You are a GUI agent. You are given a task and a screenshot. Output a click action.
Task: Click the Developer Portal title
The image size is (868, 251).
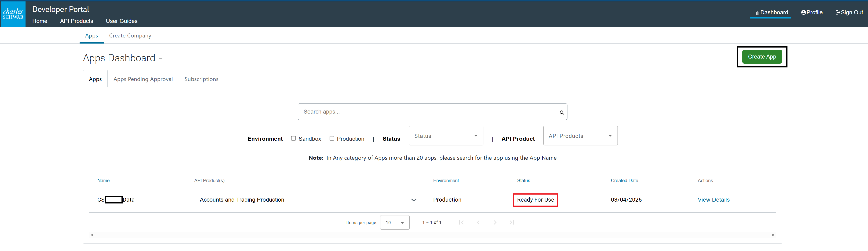(61, 9)
